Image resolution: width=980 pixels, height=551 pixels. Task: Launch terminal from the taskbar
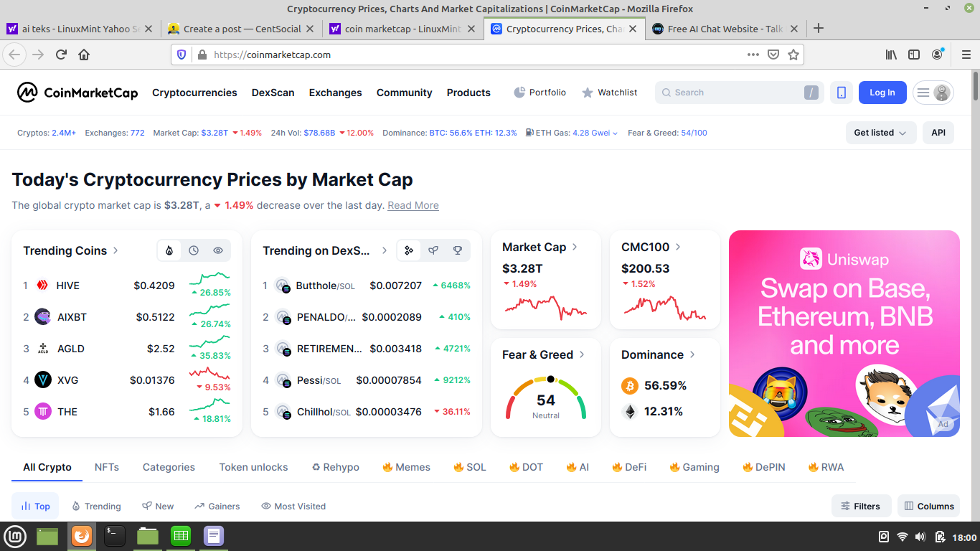(x=115, y=536)
